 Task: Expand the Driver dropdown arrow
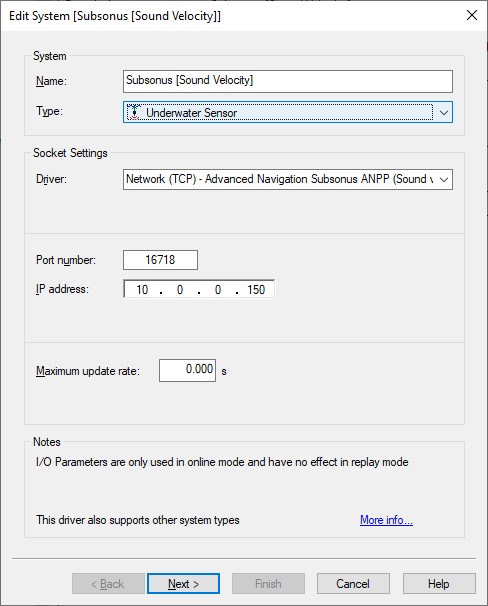(x=444, y=179)
